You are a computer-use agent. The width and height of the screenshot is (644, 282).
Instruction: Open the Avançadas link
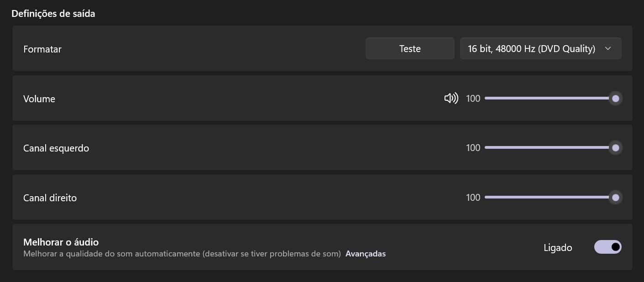pos(366,254)
